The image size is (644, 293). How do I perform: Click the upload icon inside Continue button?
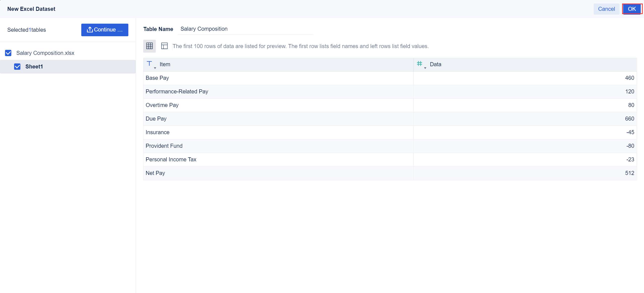(x=90, y=29)
